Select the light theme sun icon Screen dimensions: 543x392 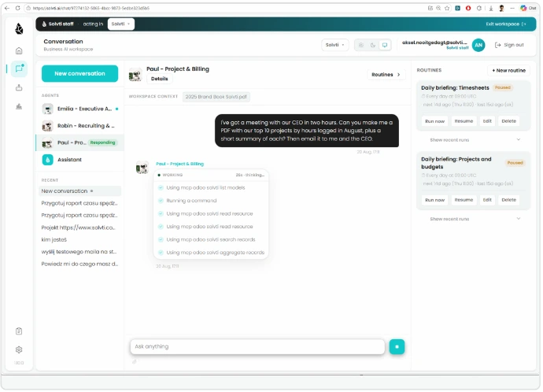(x=361, y=45)
